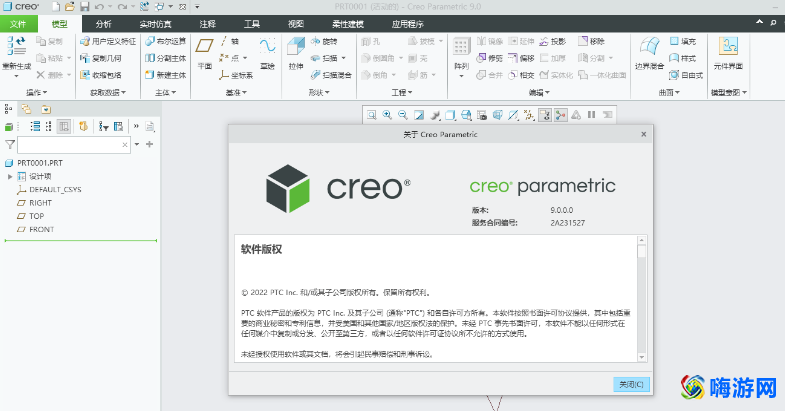Viewport: 785px width, 411px height.
Task: Zoom out using the graphics toolbar magnifier minus
Action: [x=403, y=115]
